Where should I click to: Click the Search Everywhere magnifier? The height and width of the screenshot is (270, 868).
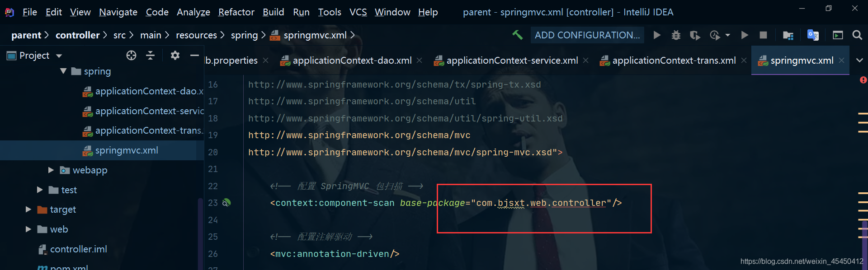pos(857,35)
